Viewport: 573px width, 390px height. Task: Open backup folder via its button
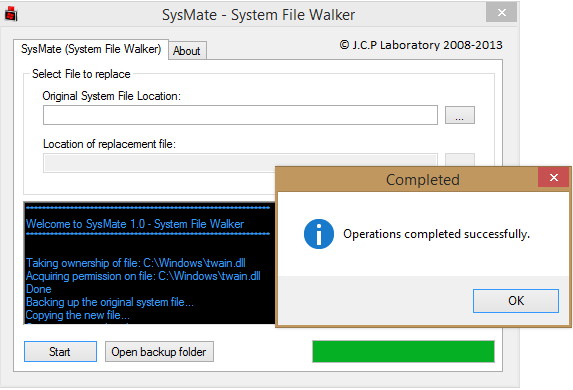[x=159, y=352]
